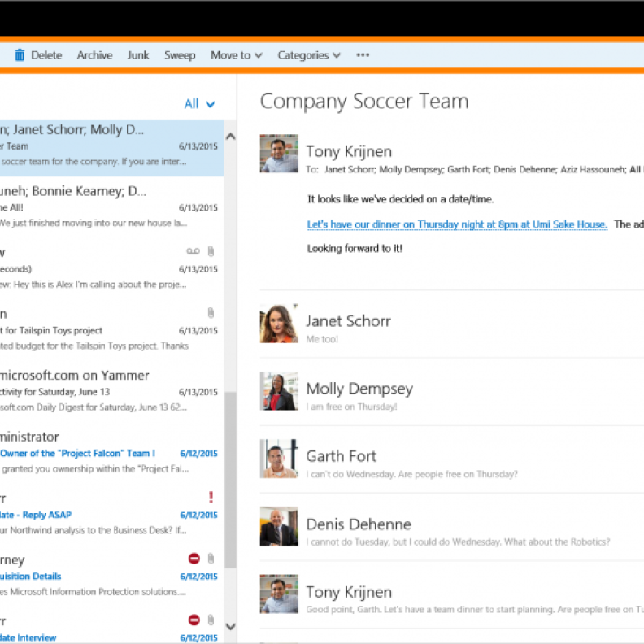This screenshot has height=644, width=644.
Task: Click the voicemail icon on the voicemail message
Action: tap(193, 251)
